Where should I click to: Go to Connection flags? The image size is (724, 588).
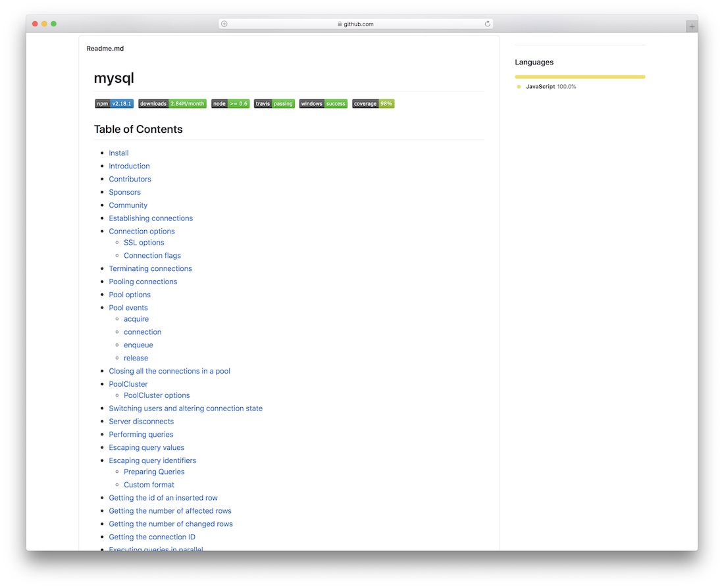click(153, 256)
